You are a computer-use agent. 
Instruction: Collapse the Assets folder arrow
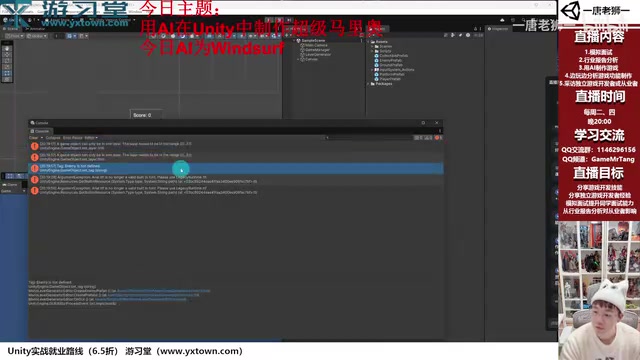coord(369,42)
